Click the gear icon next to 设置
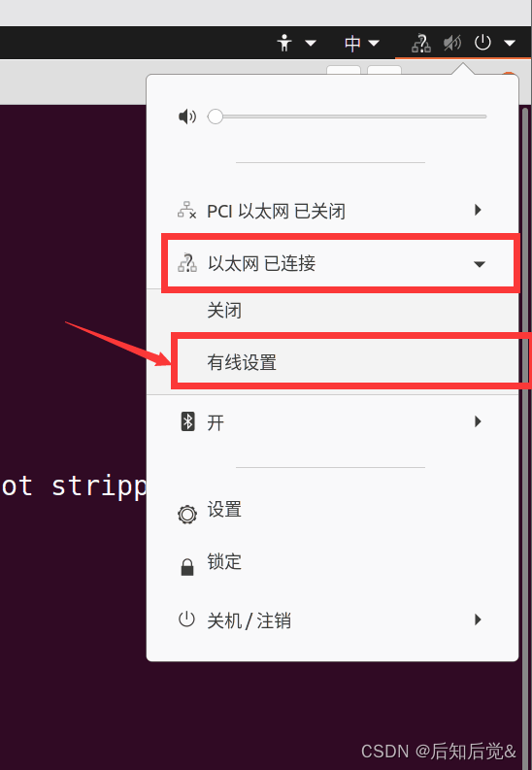532x770 pixels. 187,515
